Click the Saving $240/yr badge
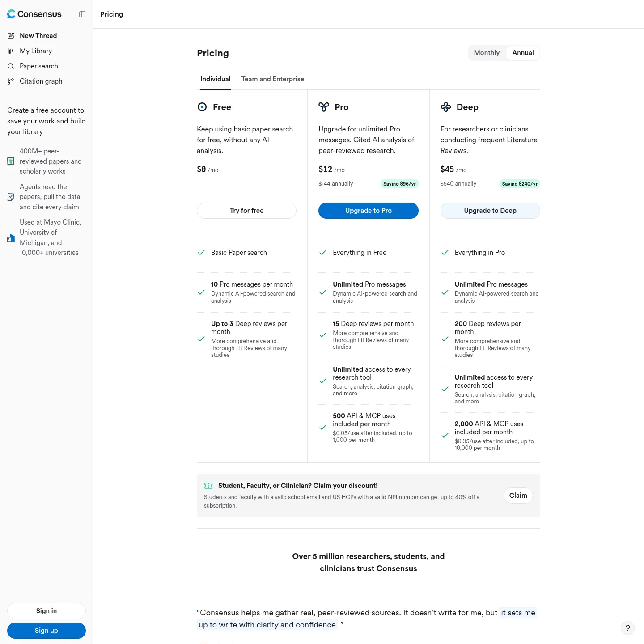Image resolution: width=644 pixels, height=644 pixels. point(520,184)
